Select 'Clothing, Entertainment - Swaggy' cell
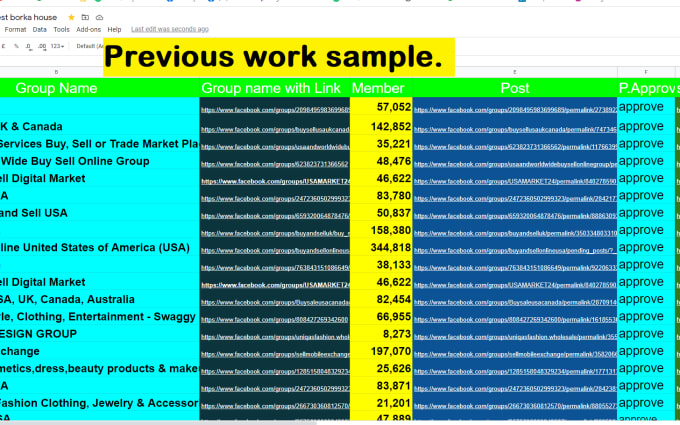 click(x=100, y=317)
